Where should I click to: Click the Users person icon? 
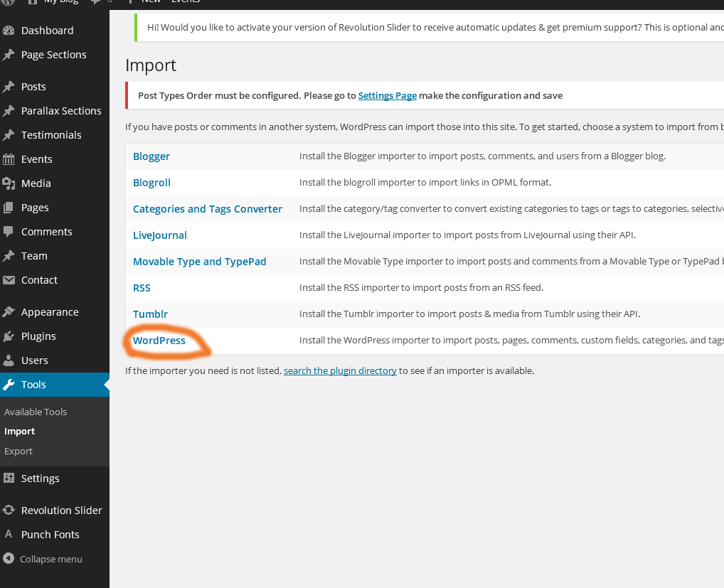tap(9, 360)
